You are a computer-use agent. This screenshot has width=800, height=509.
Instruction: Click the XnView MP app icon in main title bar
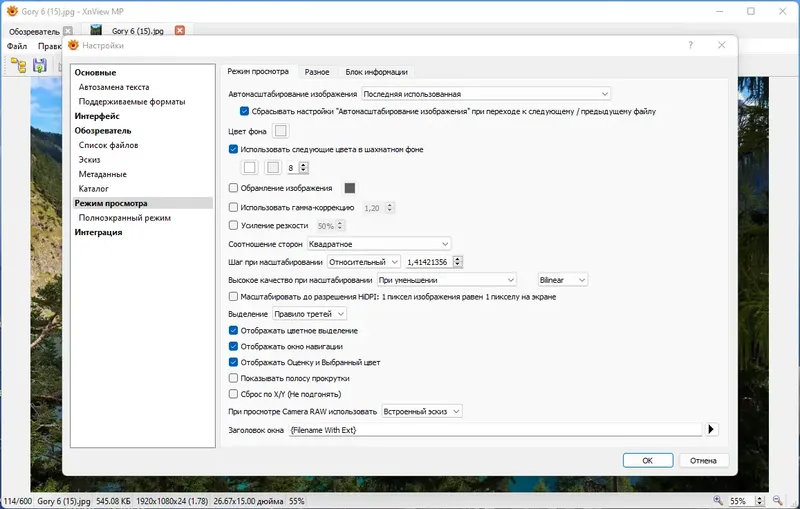12,11
